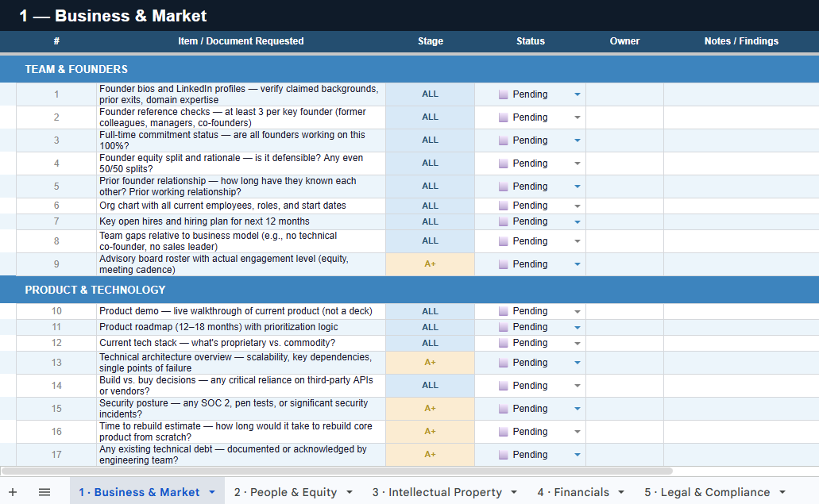This screenshot has height=504, width=819.
Task: Open status dropdown for row 13 Technical architecture
Action: [578, 363]
